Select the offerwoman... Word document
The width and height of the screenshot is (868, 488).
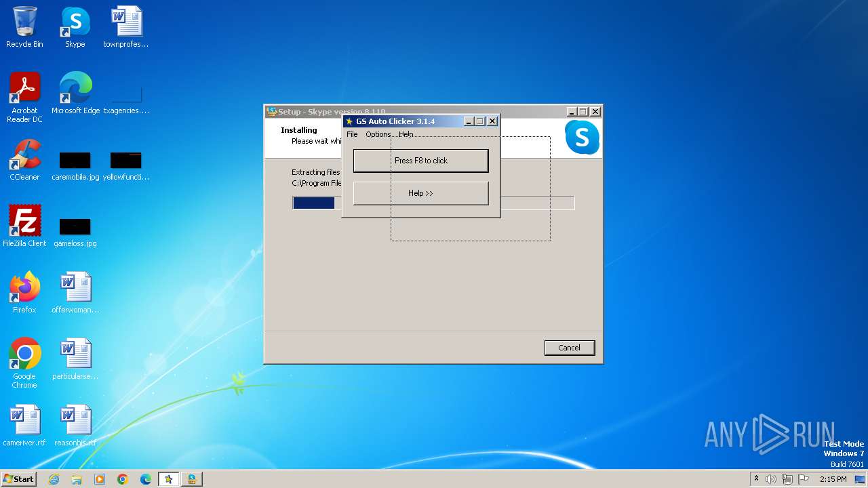[x=75, y=293]
